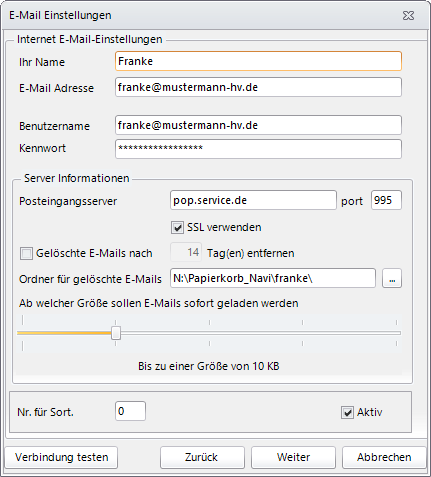Toggle the SSL verwenden checkbox
The height and width of the screenshot is (477, 431).
[x=177, y=228]
